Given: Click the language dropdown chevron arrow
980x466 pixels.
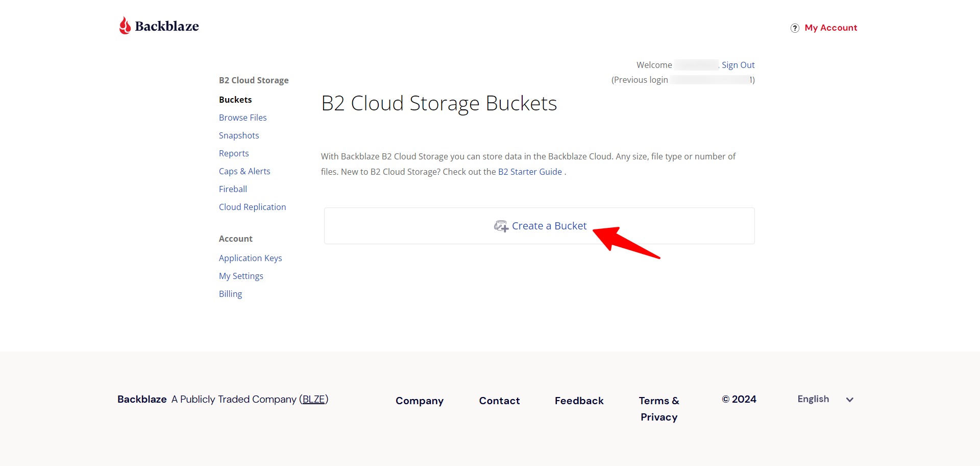Looking at the screenshot, I should tap(850, 400).
